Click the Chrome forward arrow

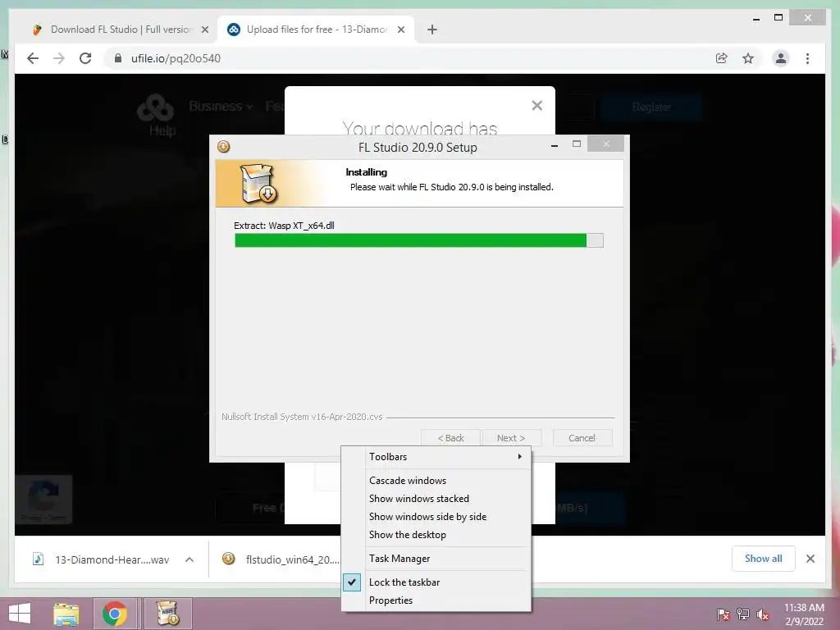pos(59,58)
